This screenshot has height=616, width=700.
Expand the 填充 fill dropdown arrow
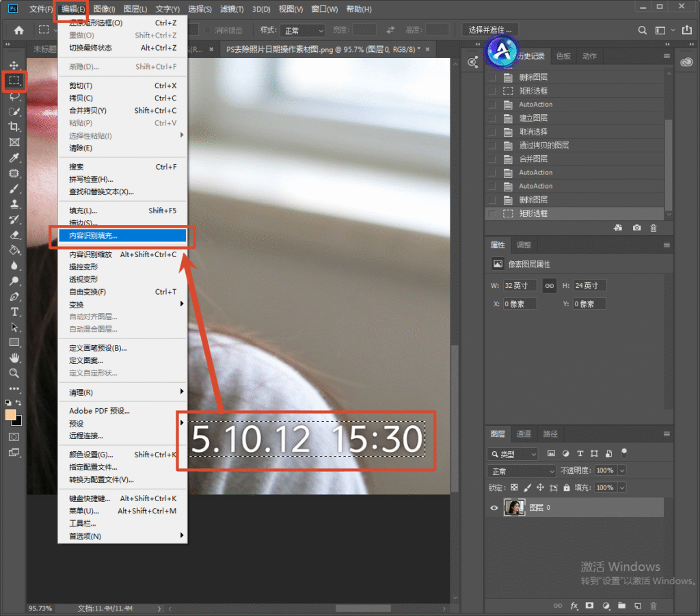tap(622, 487)
